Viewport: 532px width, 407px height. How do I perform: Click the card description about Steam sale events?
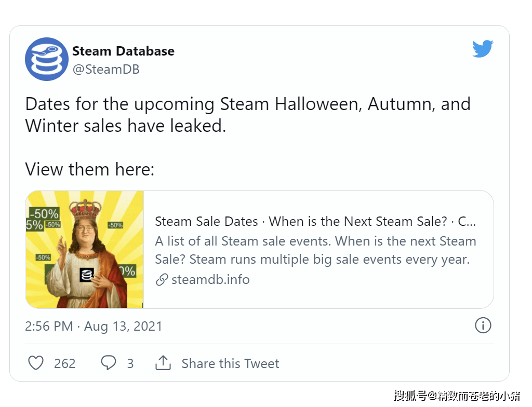(315, 250)
